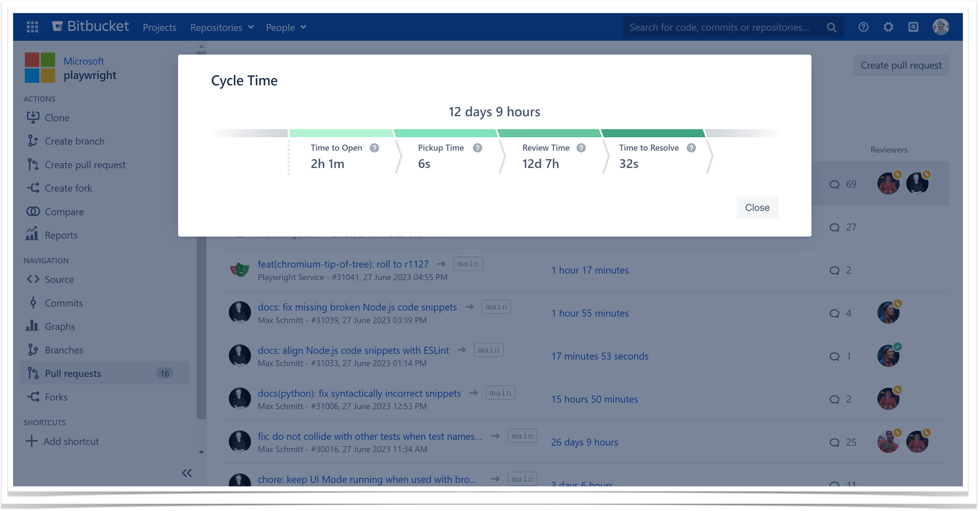Viewport: 980px width, 511px height.
Task: Click the top bar help icon
Action: click(x=863, y=27)
